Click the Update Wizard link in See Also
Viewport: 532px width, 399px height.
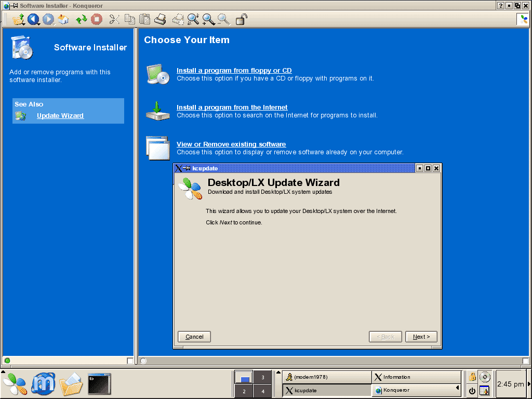(60, 116)
